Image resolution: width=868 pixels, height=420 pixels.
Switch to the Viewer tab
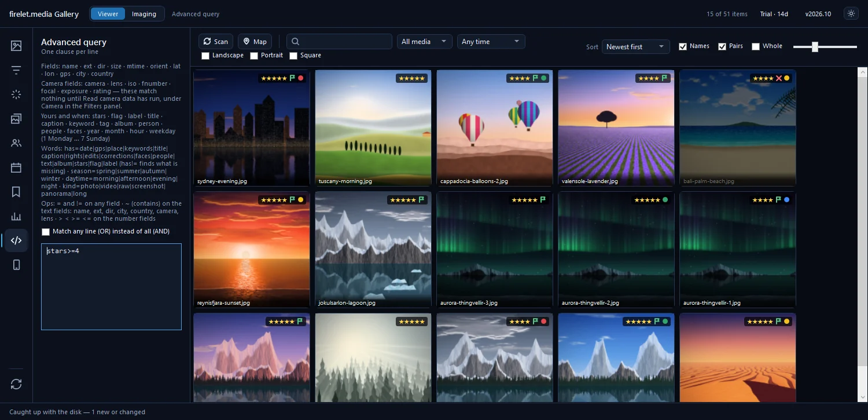click(x=108, y=14)
